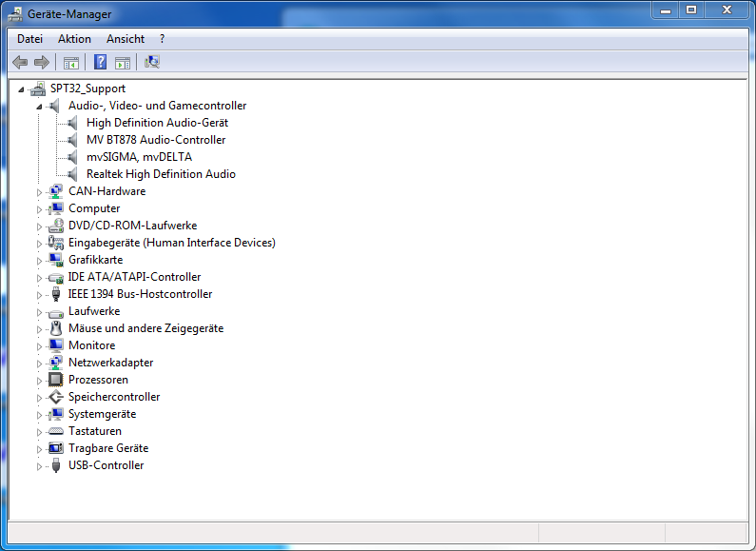Expand the Netzwerkadapter category
Viewport: 756px width, 551px height.
(40, 363)
